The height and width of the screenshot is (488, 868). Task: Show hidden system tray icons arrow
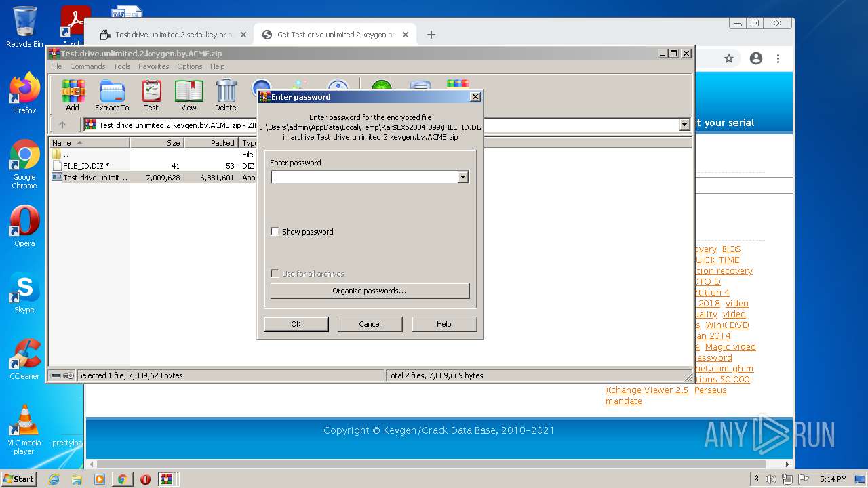tap(756, 479)
